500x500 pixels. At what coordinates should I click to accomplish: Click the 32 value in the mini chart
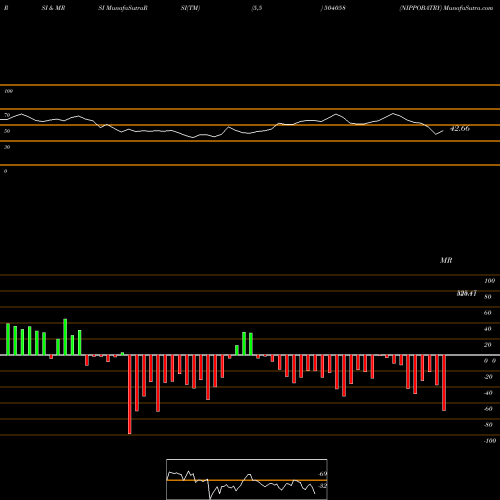click(x=323, y=486)
